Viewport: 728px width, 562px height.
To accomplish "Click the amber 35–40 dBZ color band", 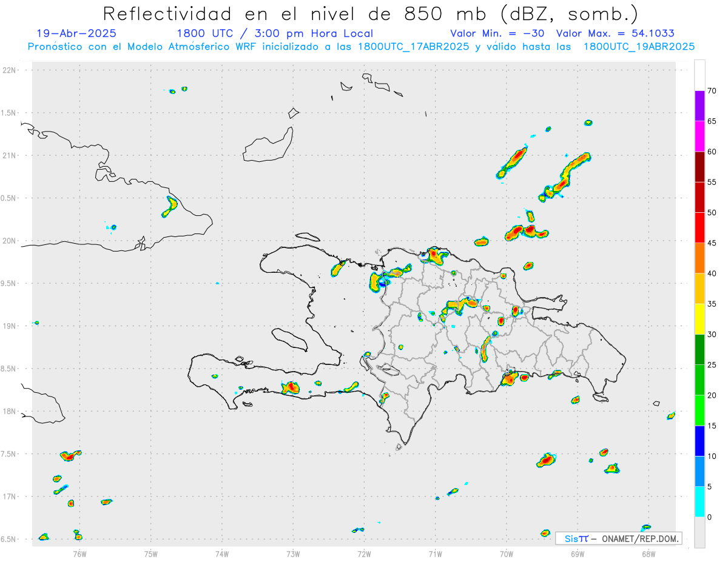I will 699,289.
